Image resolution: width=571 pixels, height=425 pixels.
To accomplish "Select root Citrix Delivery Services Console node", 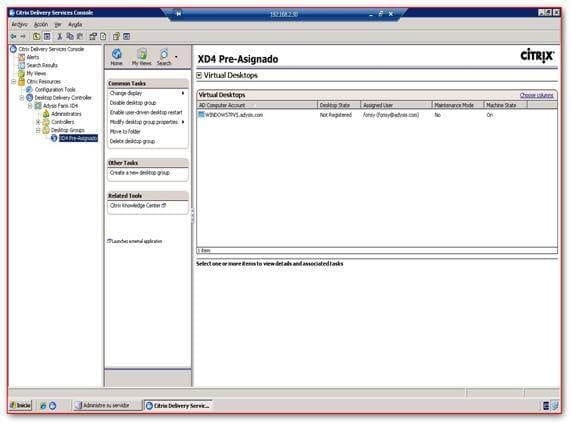I will click(x=51, y=49).
